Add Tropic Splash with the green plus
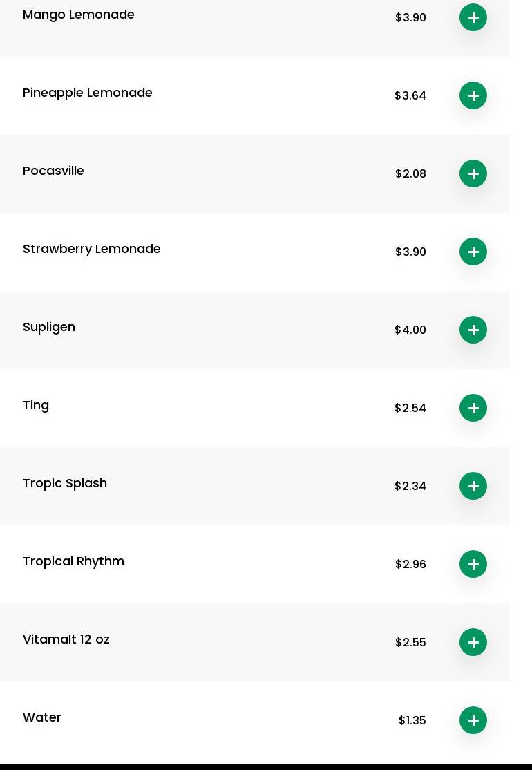The width and height of the screenshot is (532, 770). (473, 486)
